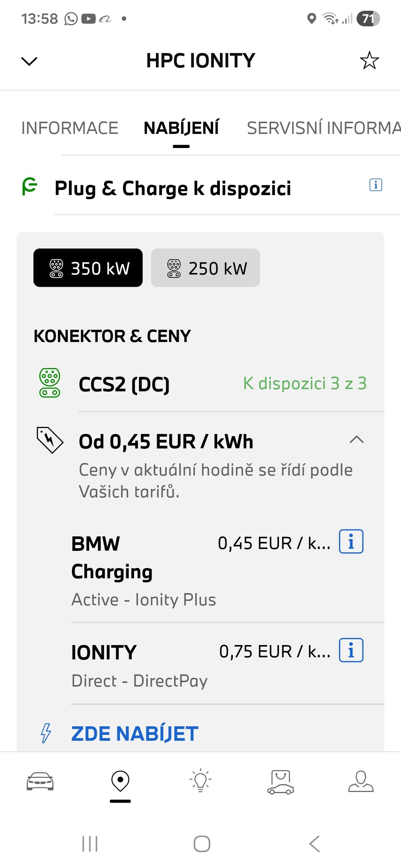
Task: Tap the Android back navigation button
Action: (x=314, y=844)
